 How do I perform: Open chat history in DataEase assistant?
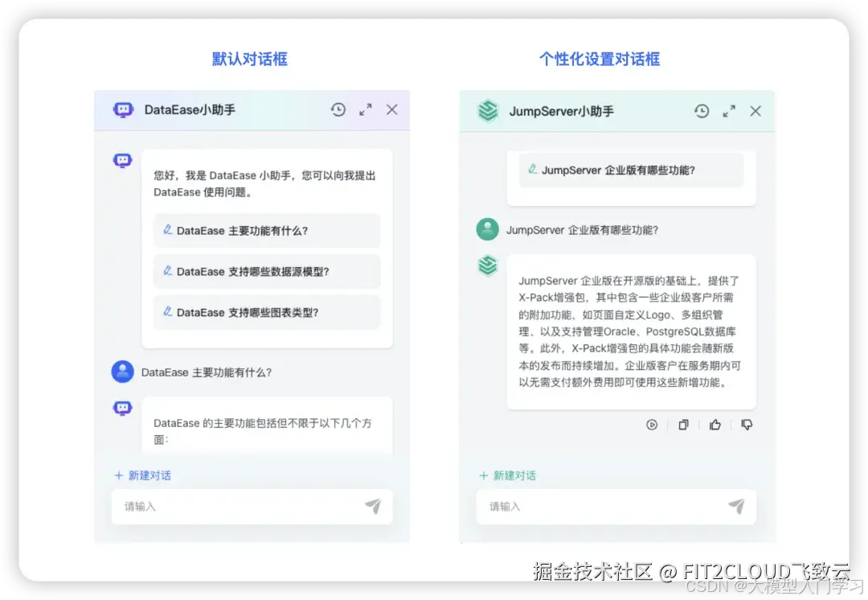point(338,109)
